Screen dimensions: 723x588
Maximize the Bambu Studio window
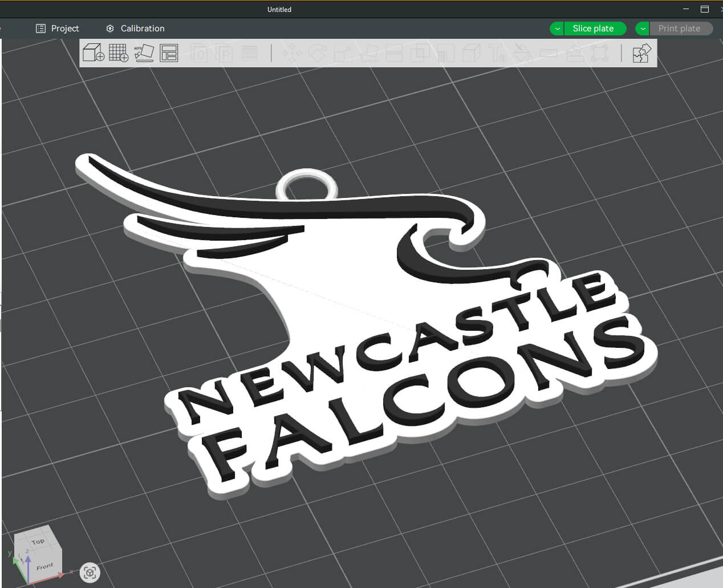[705, 9]
